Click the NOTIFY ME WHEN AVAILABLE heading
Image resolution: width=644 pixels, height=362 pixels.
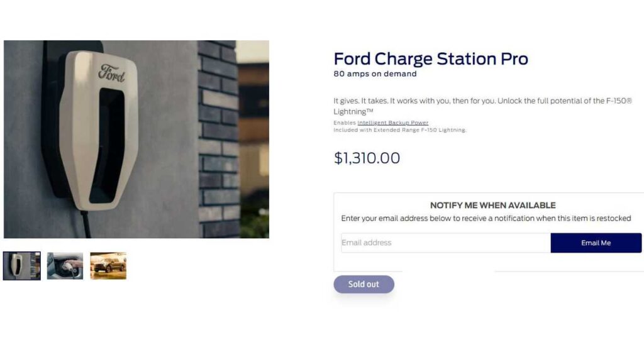click(x=492, y=205)
